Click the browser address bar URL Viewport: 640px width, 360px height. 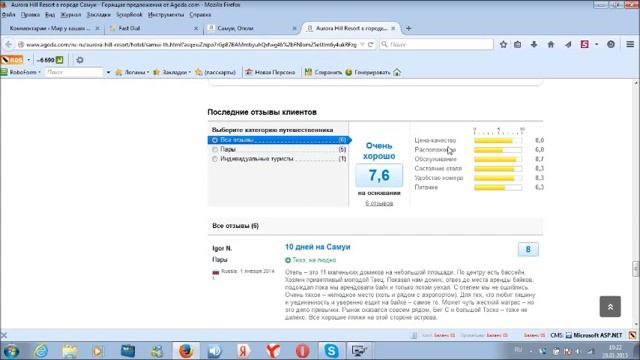[191, 44]
